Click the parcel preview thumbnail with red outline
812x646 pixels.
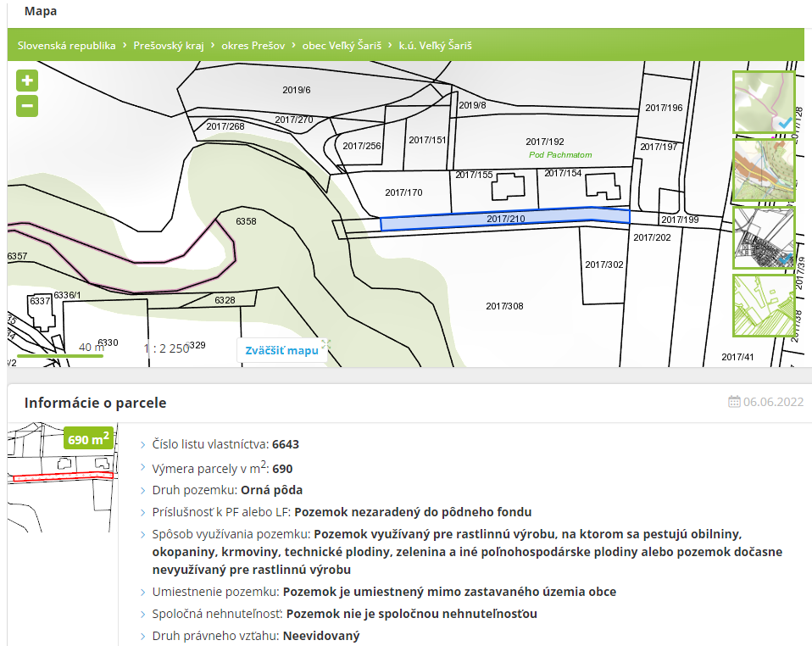point(61,465)
